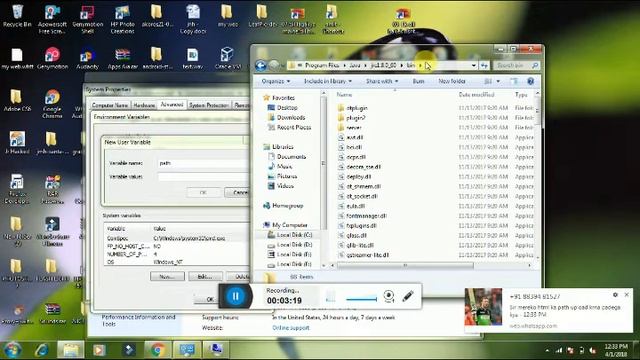
Task: Open the view options dropdown arrow
Action: [498, 81]
